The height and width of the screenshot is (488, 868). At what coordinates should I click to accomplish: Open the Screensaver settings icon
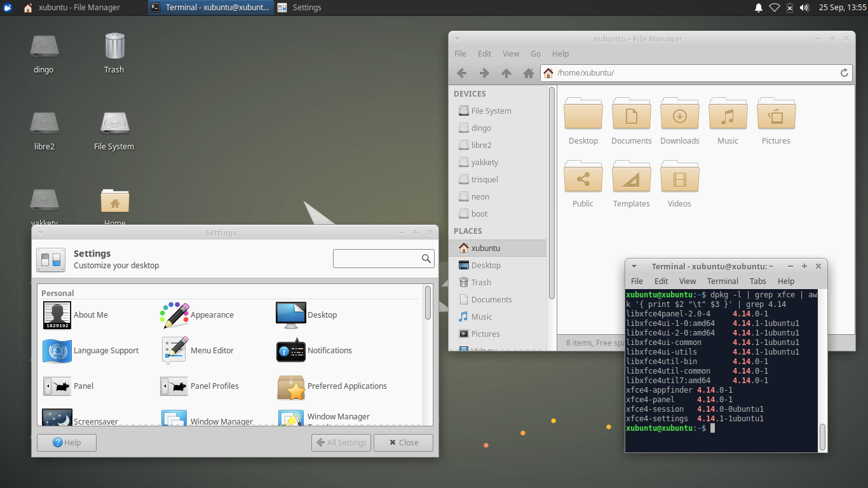point(57,418)
